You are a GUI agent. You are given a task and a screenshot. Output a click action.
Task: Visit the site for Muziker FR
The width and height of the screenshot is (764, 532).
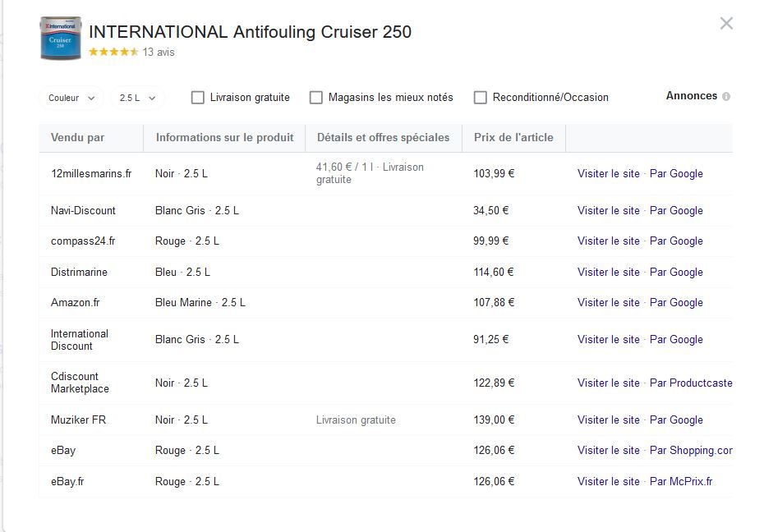tap(608, 420)
